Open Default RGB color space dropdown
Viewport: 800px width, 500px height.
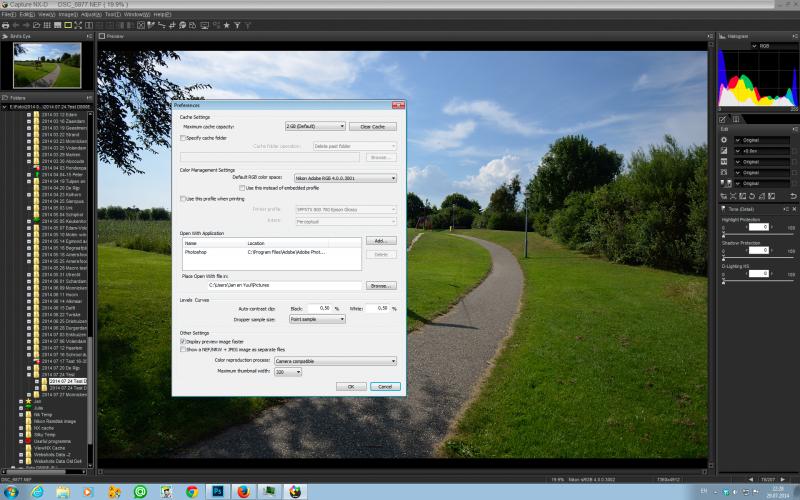coord(345,178)
